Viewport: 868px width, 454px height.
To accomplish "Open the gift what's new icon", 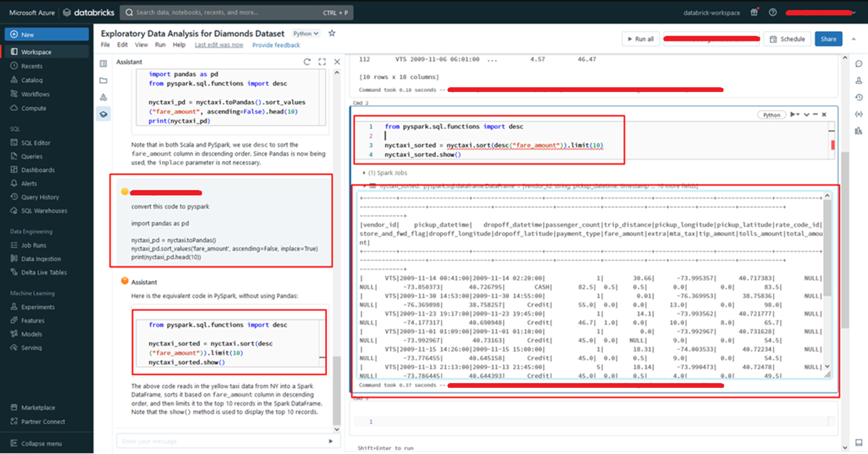I will tap(755, 12).
